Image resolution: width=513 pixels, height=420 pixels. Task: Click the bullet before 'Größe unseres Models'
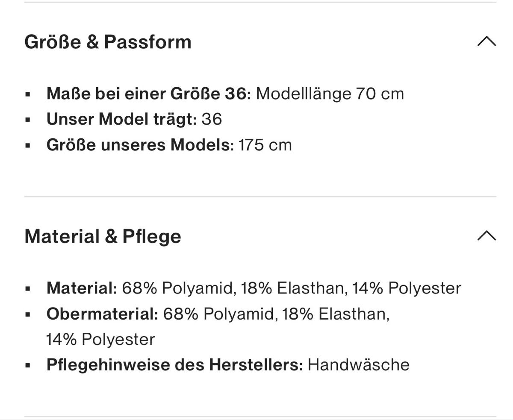click(x=28, y=145)
